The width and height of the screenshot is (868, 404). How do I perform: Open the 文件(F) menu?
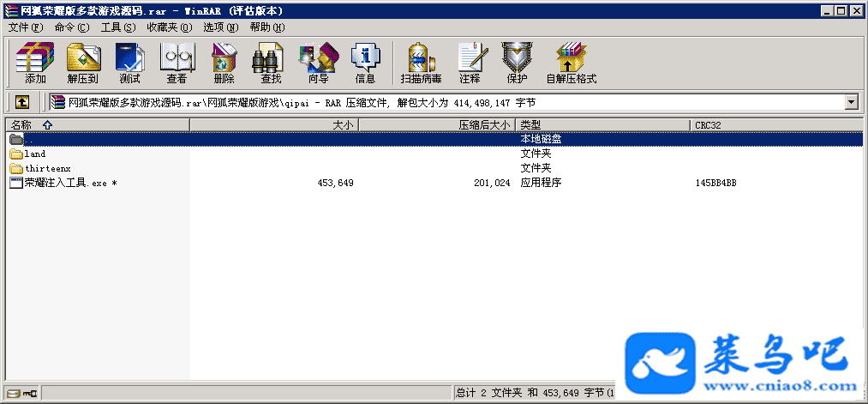(x=26, y=27)
